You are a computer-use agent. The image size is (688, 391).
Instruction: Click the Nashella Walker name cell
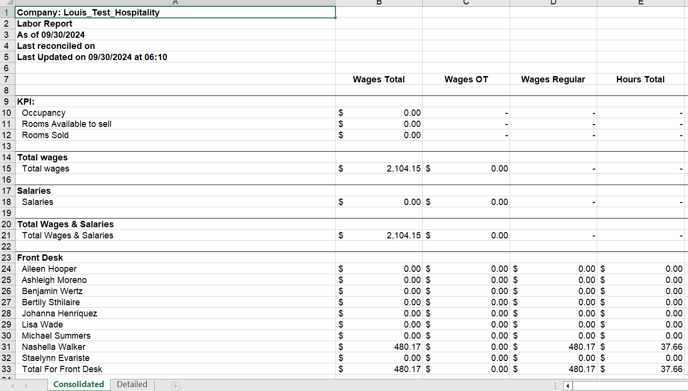(176, 347)
